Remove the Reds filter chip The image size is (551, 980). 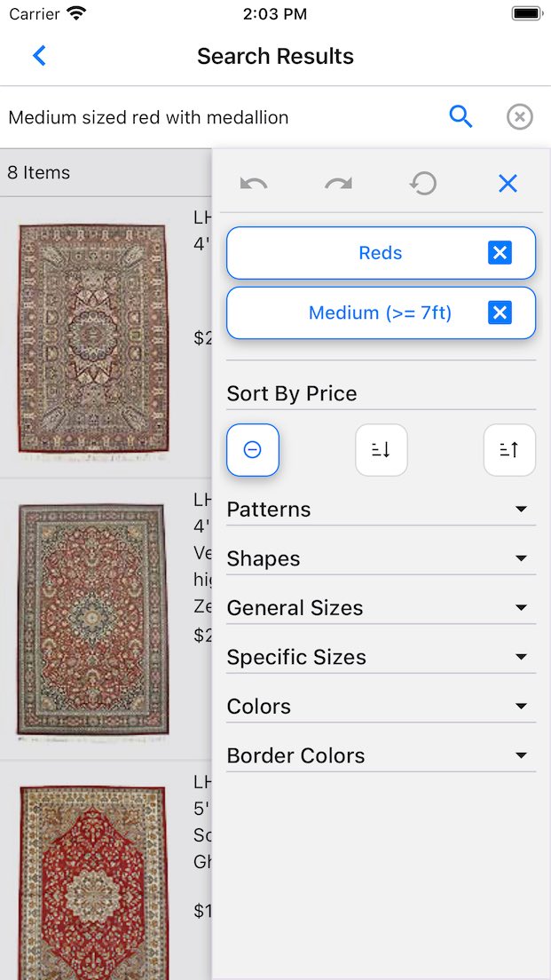click(x=500, y=253)
